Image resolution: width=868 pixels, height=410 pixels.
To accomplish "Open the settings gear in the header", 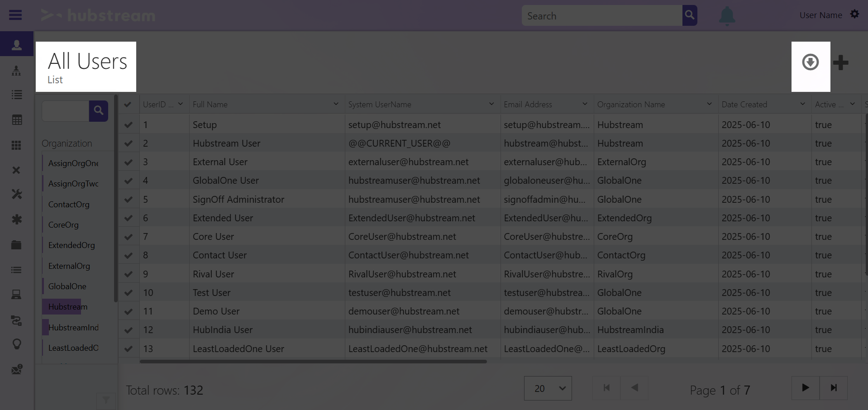I will click(855, 14).
